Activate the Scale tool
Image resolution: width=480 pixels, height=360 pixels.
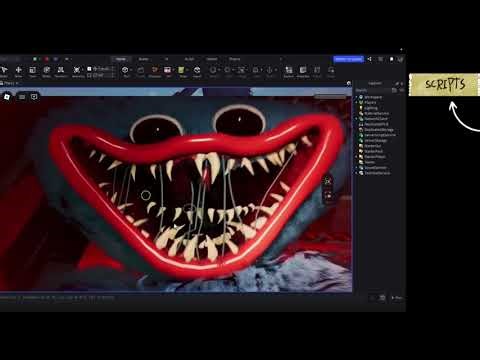32,71
